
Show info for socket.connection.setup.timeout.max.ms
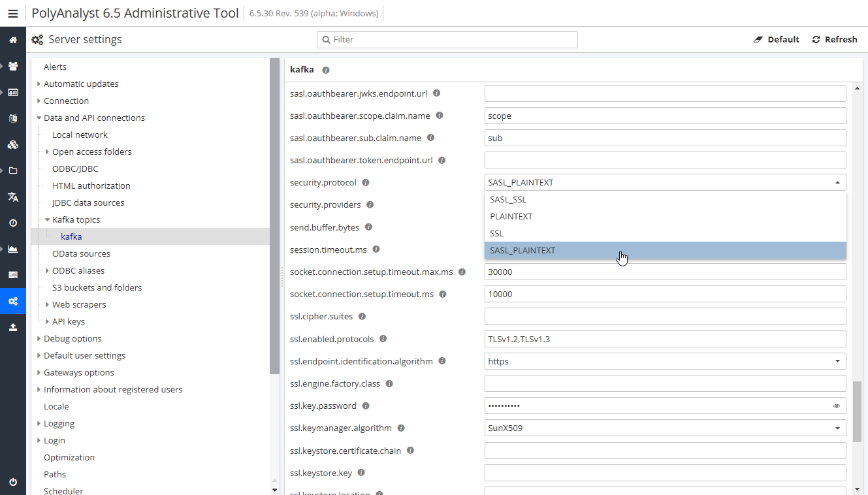click(462, 272)
